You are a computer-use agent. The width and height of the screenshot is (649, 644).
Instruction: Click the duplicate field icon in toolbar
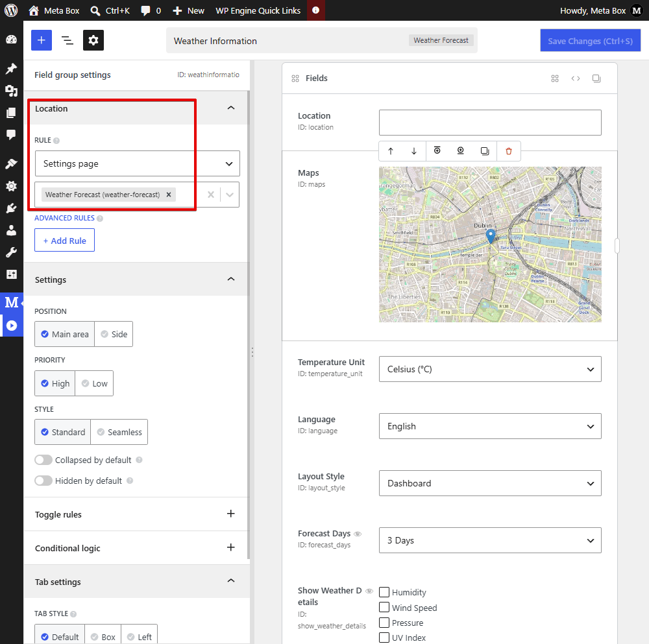pyautogui.click(x=485, y=151)
